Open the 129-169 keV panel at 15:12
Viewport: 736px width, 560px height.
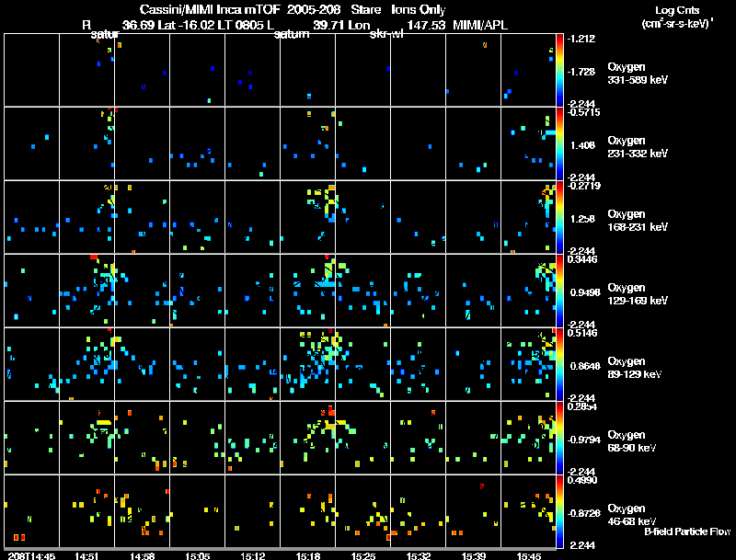point(252,291)
